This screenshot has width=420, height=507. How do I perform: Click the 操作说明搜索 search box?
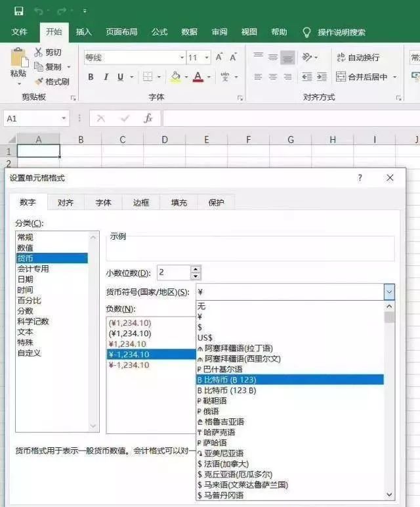(341, 32)
